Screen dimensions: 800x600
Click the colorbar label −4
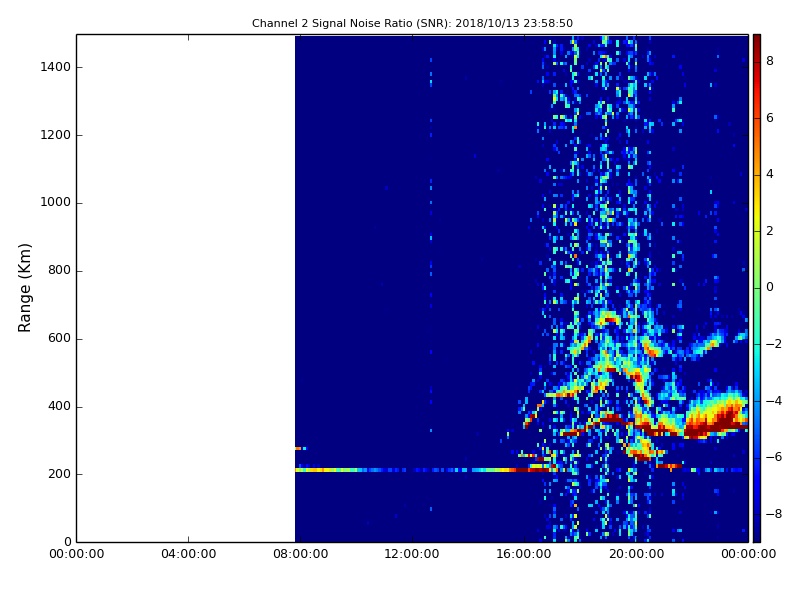click(x=774, y=401)
